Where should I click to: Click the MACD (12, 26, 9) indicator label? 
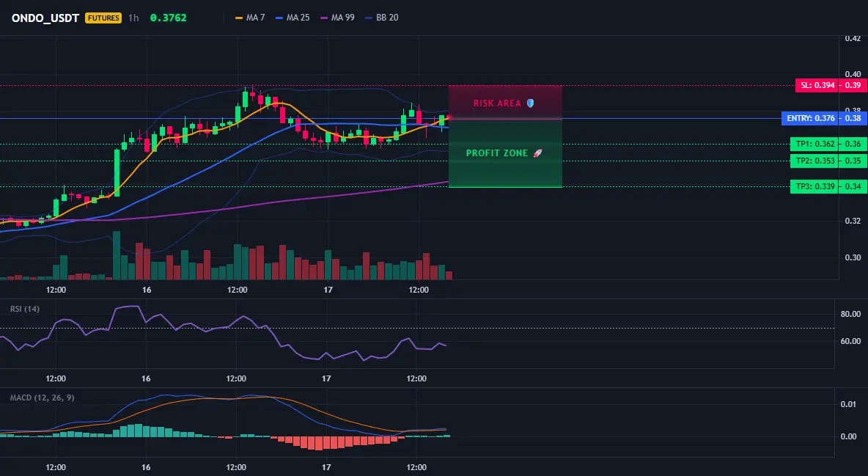(42, 398)
